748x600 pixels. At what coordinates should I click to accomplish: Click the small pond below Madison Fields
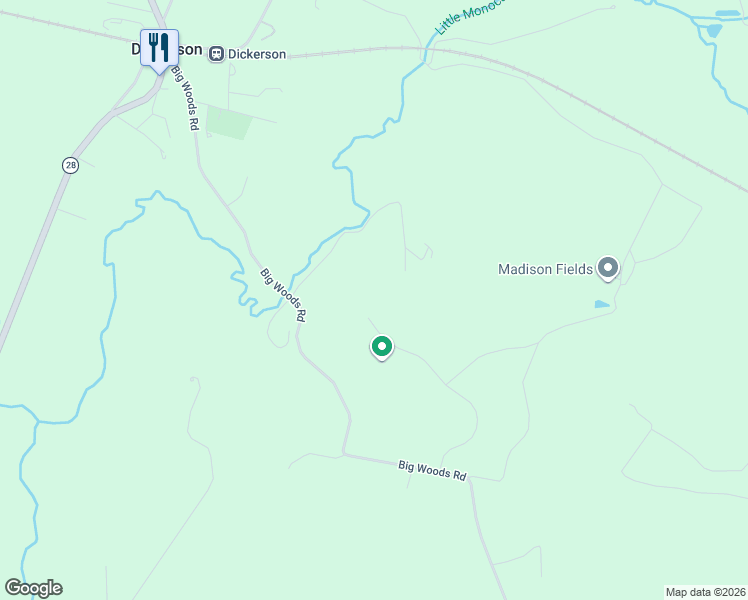pyautogui.click(x=602, y=304)
